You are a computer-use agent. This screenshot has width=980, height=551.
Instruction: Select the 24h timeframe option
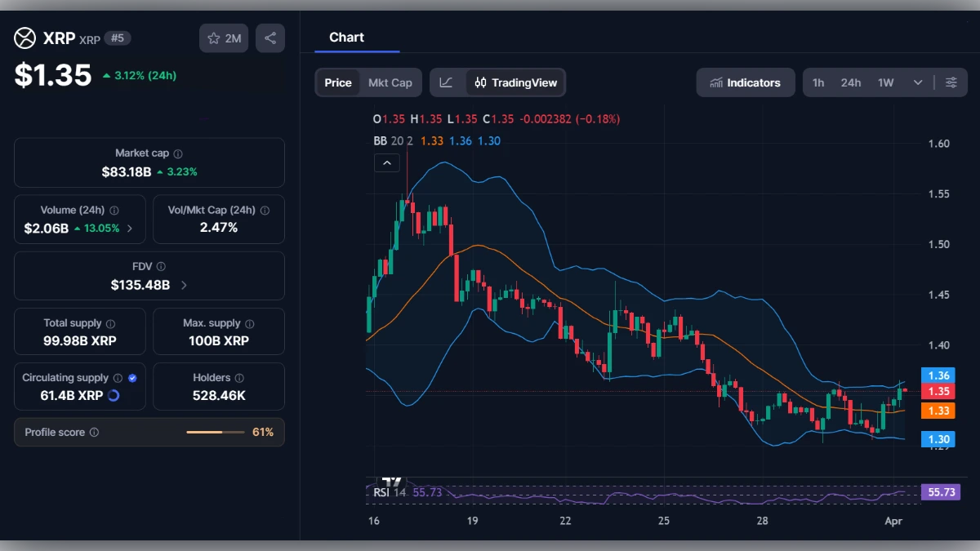[x=850, y=82]
